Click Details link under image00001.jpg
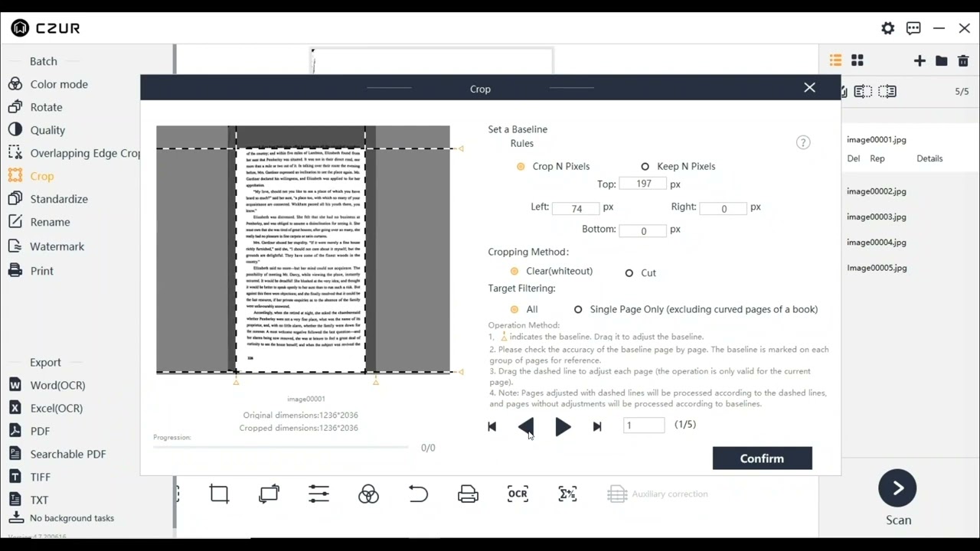The image size is (980, 551). 929,158
